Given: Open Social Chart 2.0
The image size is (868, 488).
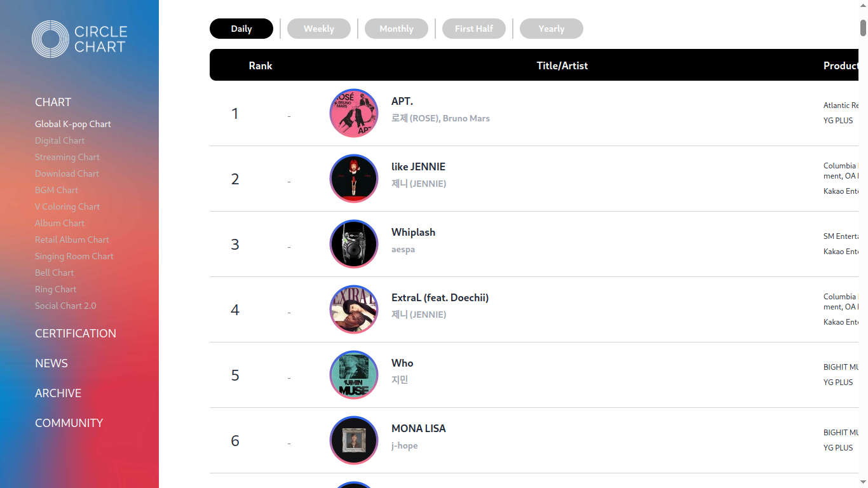Looking at the screenshot, I should click(x=65, y=306).
